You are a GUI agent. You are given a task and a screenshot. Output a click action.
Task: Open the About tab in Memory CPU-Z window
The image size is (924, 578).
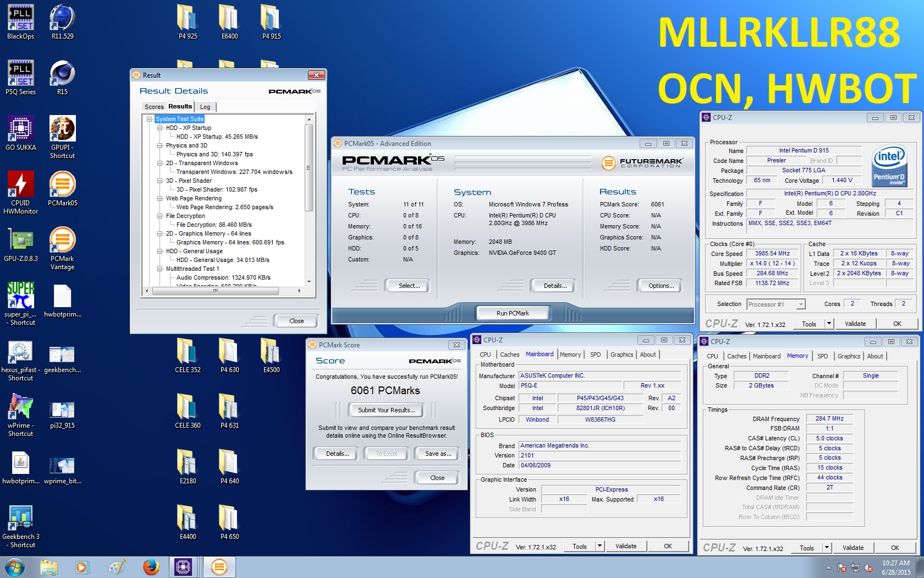[x=875, y=356]
